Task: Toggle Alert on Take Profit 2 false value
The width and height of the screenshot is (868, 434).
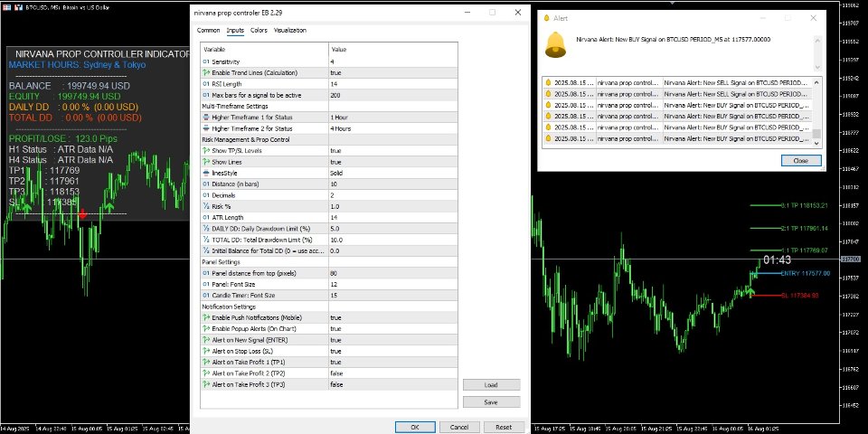Action: (x=393, y=373)
